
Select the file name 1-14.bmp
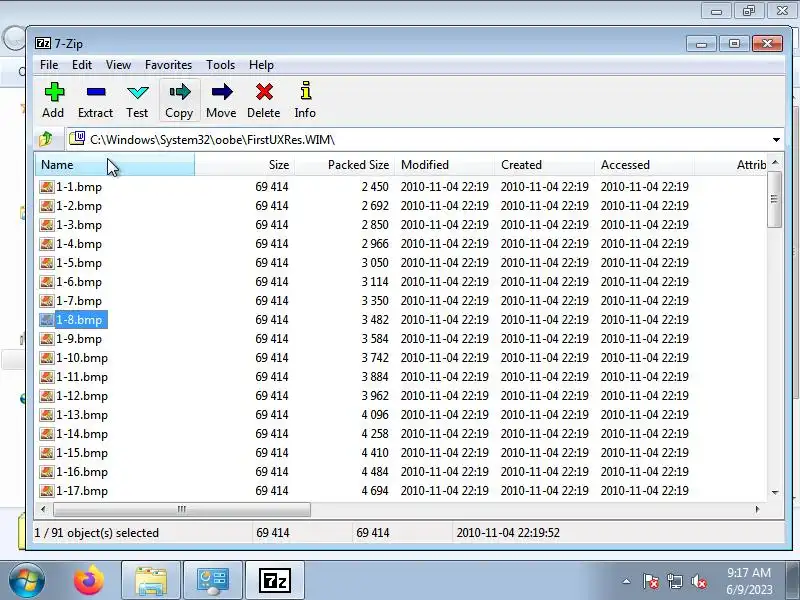[x=82, y=434]
